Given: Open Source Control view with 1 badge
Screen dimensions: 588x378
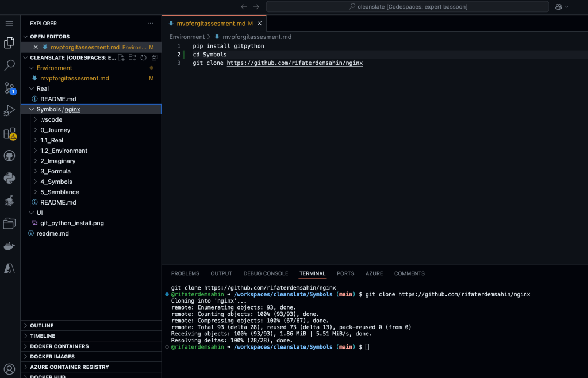Looking at the screenshot, I should (x=9, y=88).
